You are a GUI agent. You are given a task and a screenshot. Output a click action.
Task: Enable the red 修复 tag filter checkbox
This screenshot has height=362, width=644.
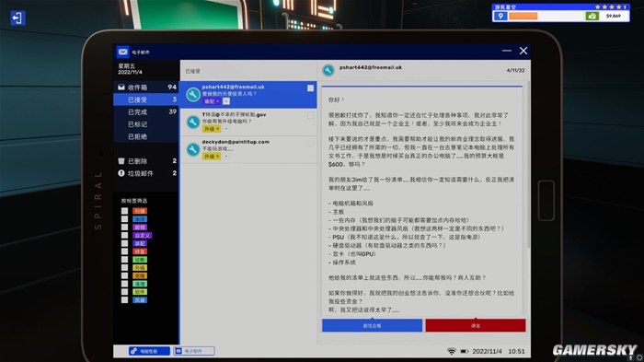pos(124,251)
